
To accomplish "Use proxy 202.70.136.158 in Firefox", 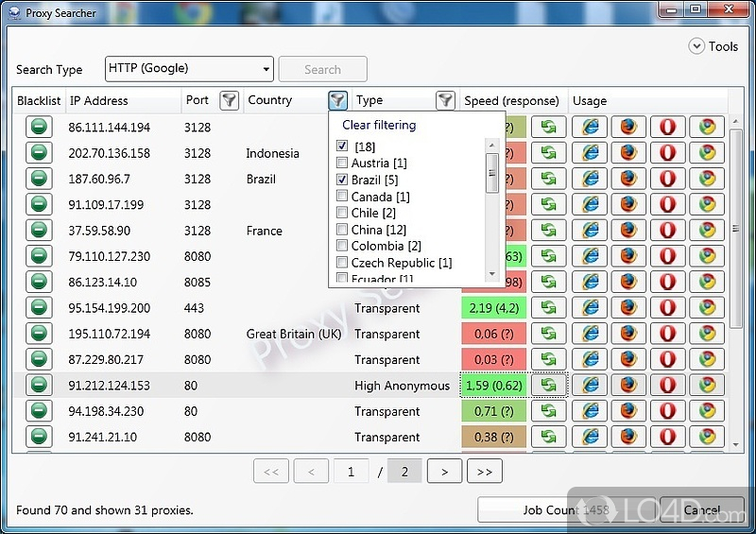I will click(x=628, y=153).
